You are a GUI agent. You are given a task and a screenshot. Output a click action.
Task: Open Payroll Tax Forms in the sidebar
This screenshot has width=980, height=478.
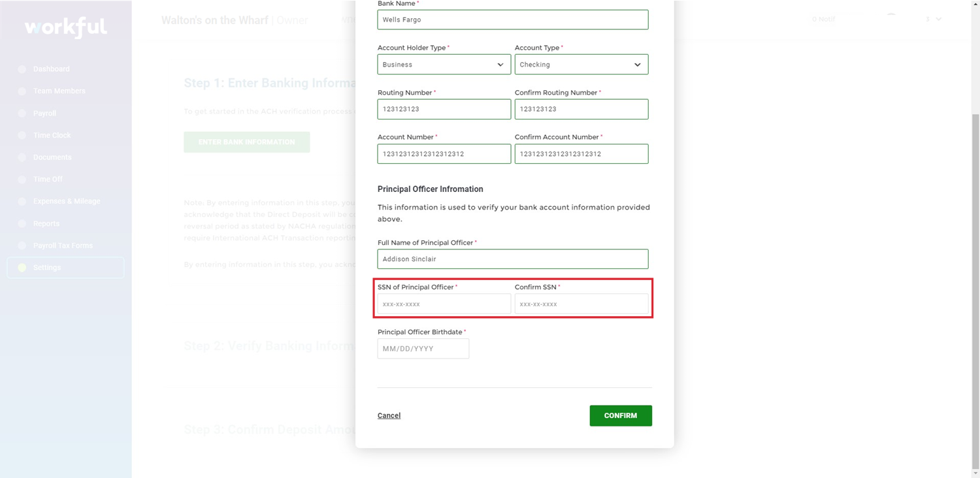63,246
